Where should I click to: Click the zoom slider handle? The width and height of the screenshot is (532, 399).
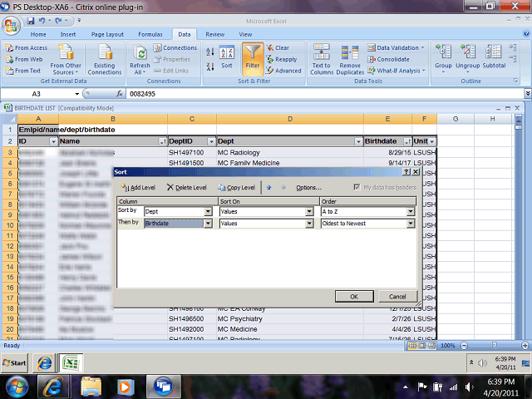(x=495, y=346)
